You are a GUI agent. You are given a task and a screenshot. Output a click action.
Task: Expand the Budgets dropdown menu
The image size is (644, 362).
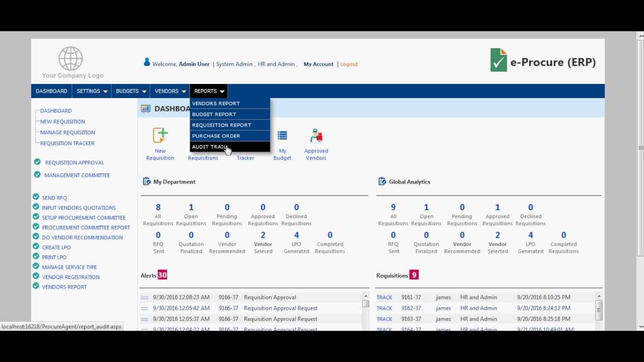point(131,91)
